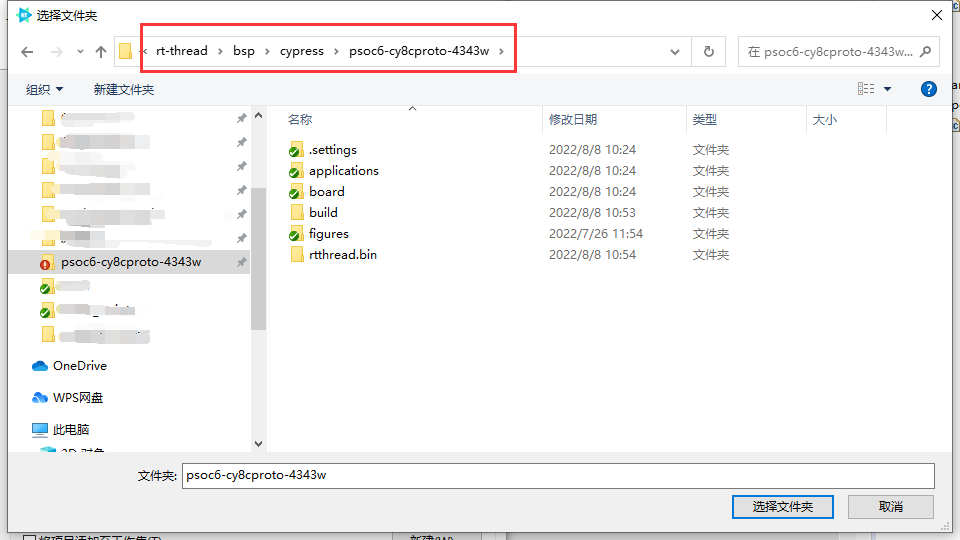Click the cypress breadcrumb path segment
This screenshot has width=960, height=540.
point(301,51)
